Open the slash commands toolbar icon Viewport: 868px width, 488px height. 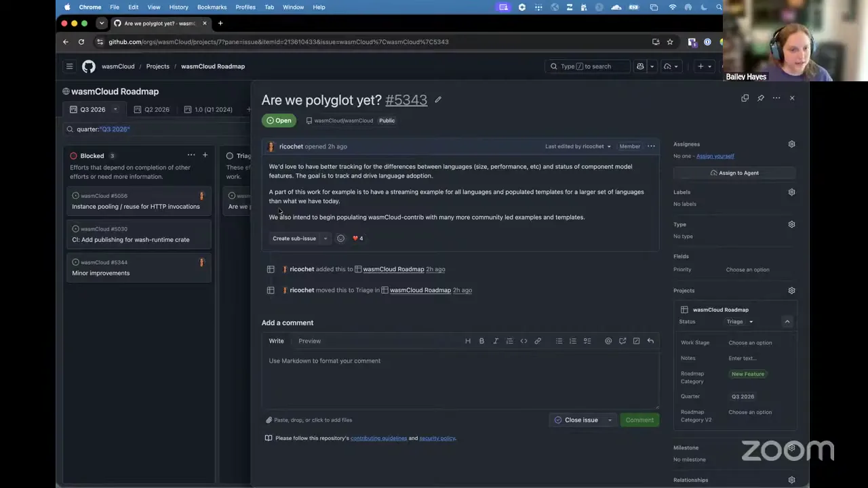tap(636, 341)
